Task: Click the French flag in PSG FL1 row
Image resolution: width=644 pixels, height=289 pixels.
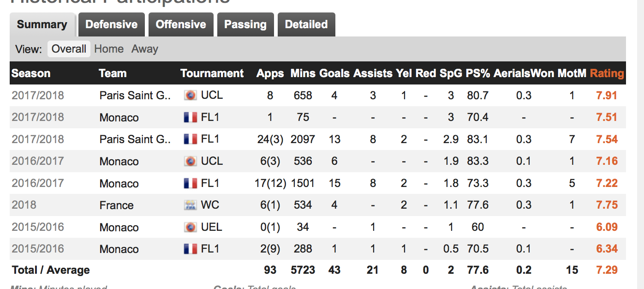Action: click(x=190, y=139)
